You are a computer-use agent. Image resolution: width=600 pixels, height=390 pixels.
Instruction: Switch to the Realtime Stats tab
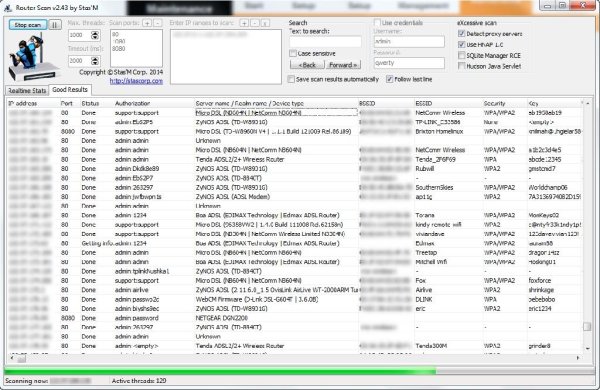pyautogui.click(x=27, y=91)
